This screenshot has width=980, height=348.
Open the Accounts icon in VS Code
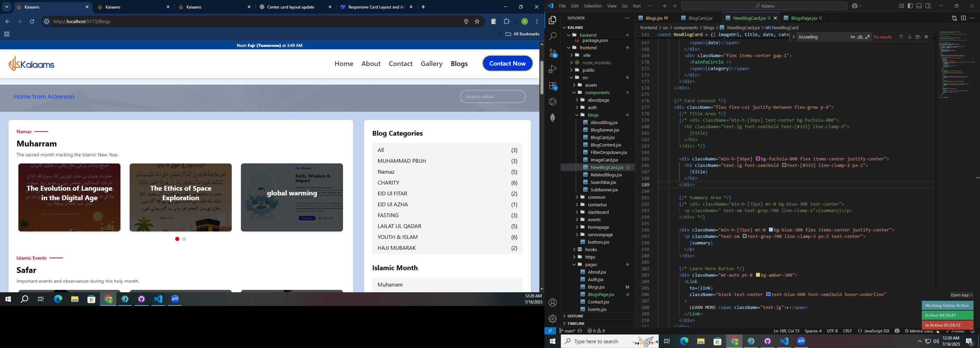coord(552,302)
